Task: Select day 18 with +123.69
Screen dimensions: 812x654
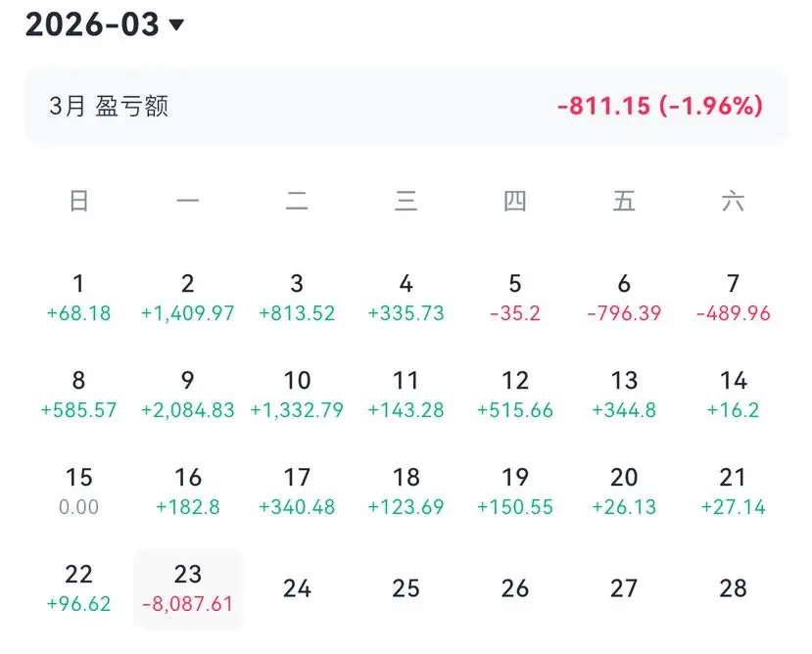Action: 406,491
